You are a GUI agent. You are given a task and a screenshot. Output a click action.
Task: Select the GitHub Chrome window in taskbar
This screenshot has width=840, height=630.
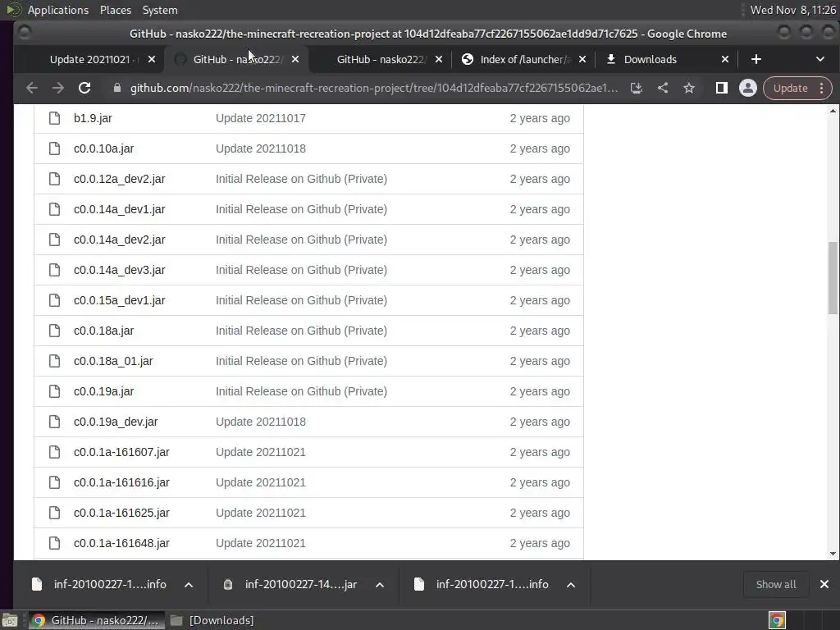tap(97, 620)
